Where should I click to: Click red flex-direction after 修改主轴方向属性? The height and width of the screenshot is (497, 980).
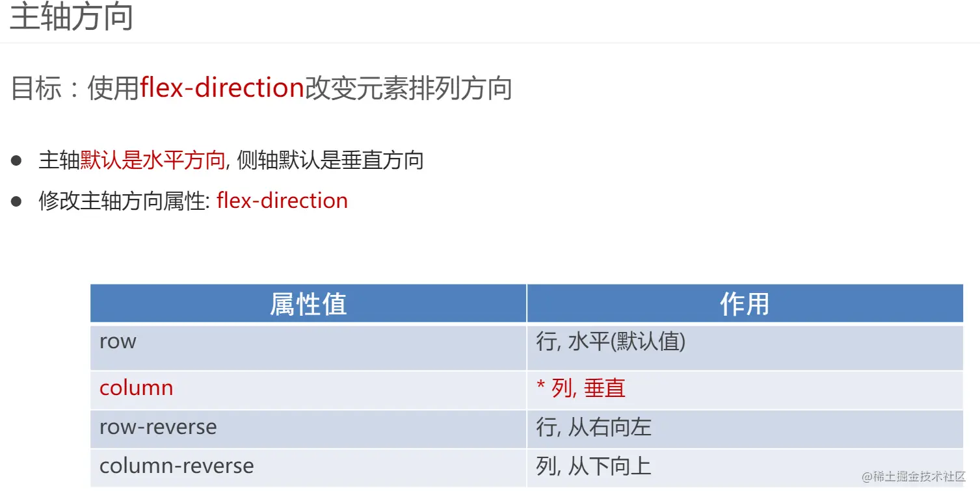[x=282, y=201]
